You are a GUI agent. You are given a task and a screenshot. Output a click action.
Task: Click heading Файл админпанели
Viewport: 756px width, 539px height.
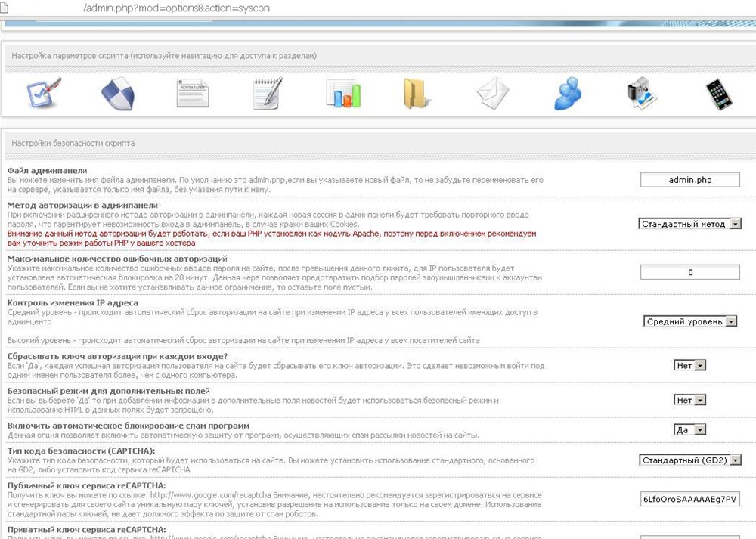click(x=47, y=171)
